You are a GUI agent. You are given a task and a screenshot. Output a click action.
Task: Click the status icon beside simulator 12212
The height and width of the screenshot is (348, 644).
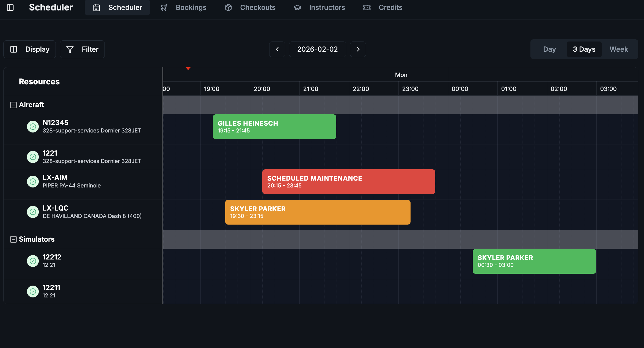(x=33, y=261)
